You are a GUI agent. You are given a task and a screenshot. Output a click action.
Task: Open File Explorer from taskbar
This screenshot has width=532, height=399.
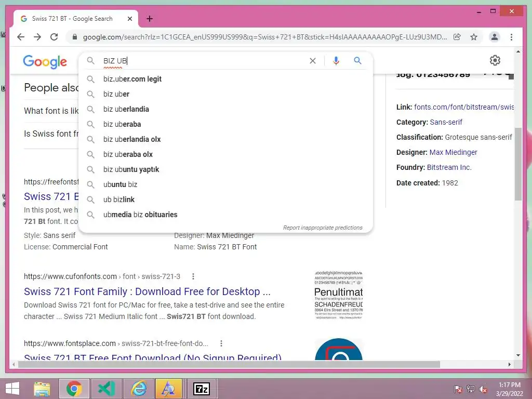[x=42, y=389]
